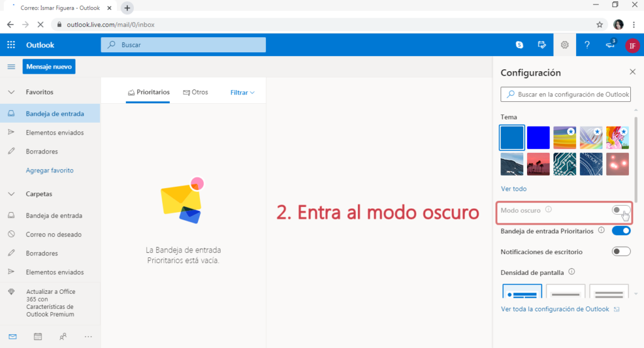The image size is (644, 348).
Task: Switch to the Otros tab
Action: pyautogui.click(x=196, y=92)
